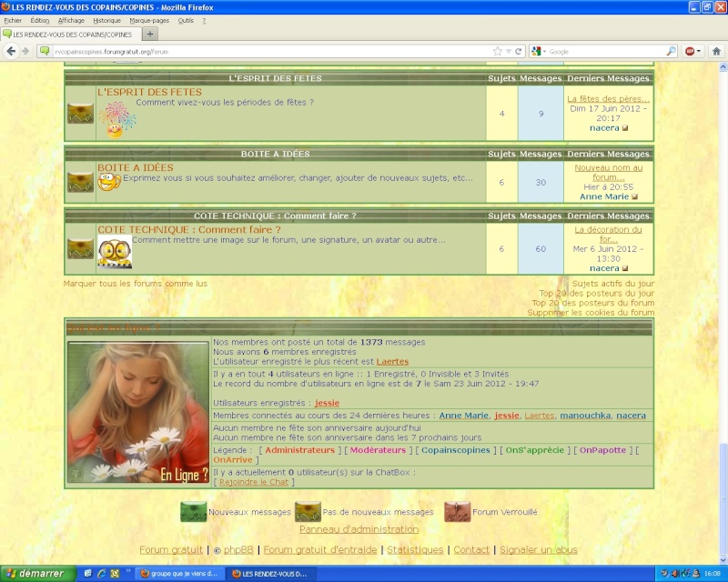Click the glasses smiley image

pos(115,252)
